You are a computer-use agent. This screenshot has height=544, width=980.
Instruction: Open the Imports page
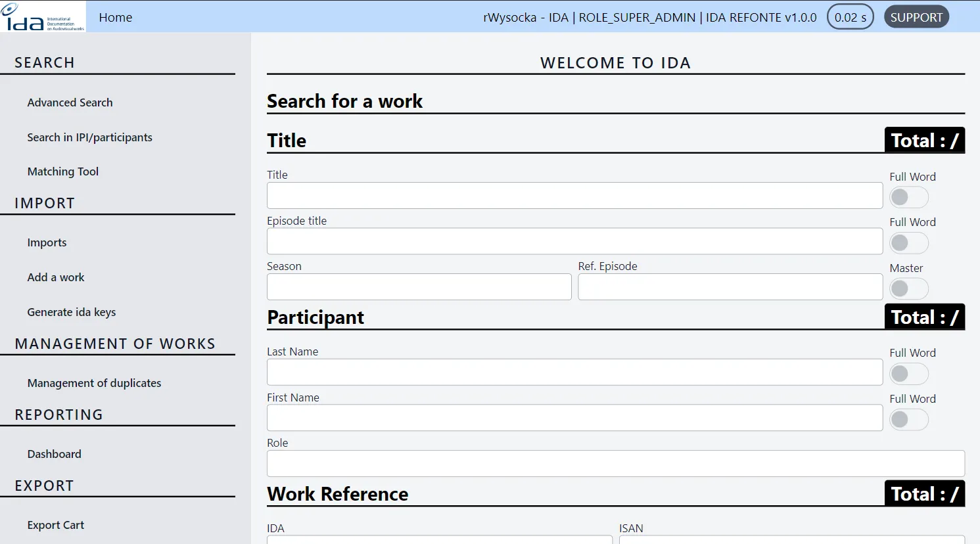pos(47,242)
